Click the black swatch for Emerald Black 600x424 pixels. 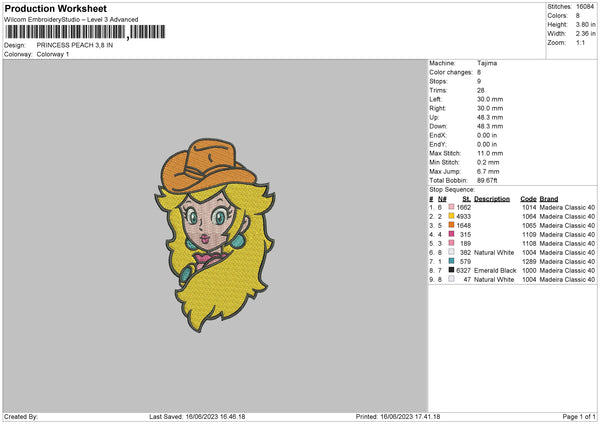451,270
